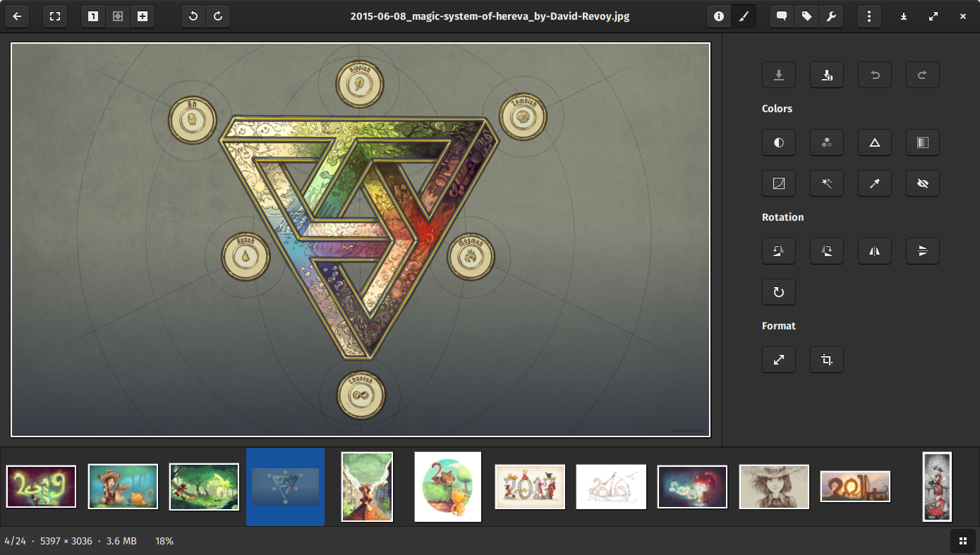Save the image with the Save As button

coord(827,75)
